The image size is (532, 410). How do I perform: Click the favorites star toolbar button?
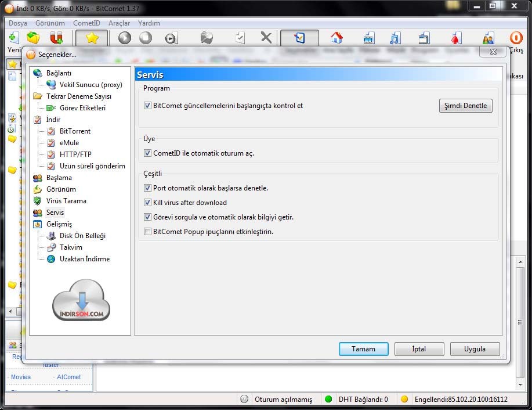[92, 38]
